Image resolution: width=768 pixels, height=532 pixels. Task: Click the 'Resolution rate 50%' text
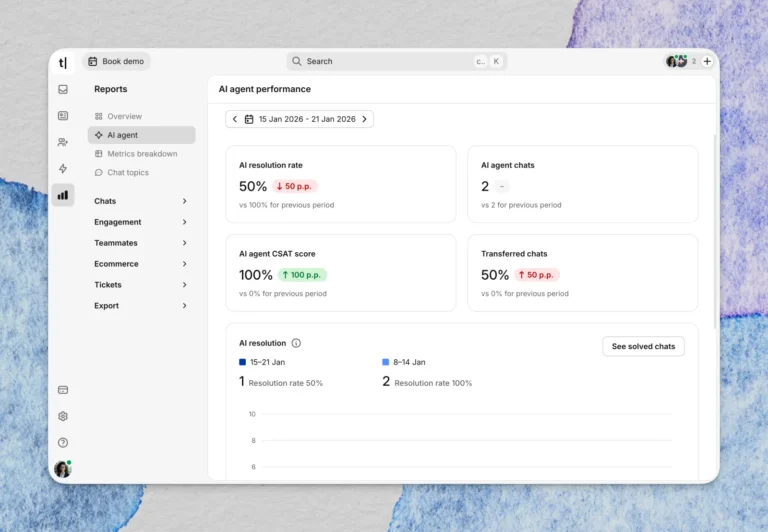pos(286,383)
